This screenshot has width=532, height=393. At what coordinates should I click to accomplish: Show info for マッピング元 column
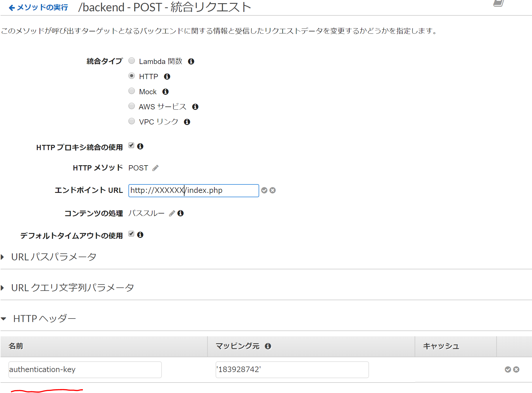(268, 346)
